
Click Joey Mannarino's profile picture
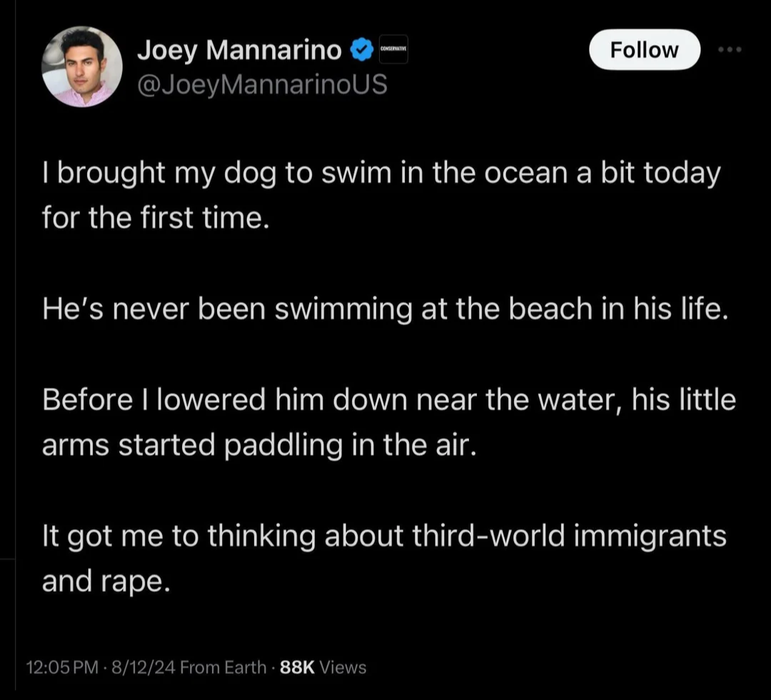[81, 66]
